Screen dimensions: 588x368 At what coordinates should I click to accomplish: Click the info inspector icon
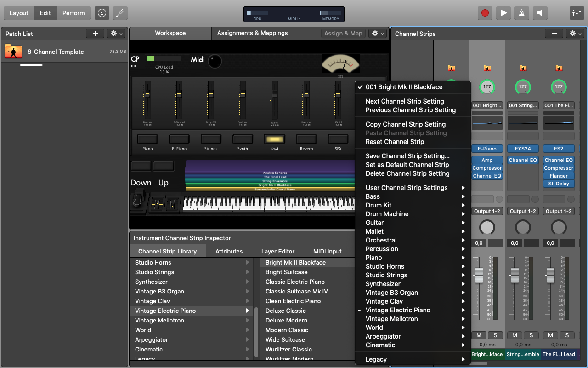(102, 13)
